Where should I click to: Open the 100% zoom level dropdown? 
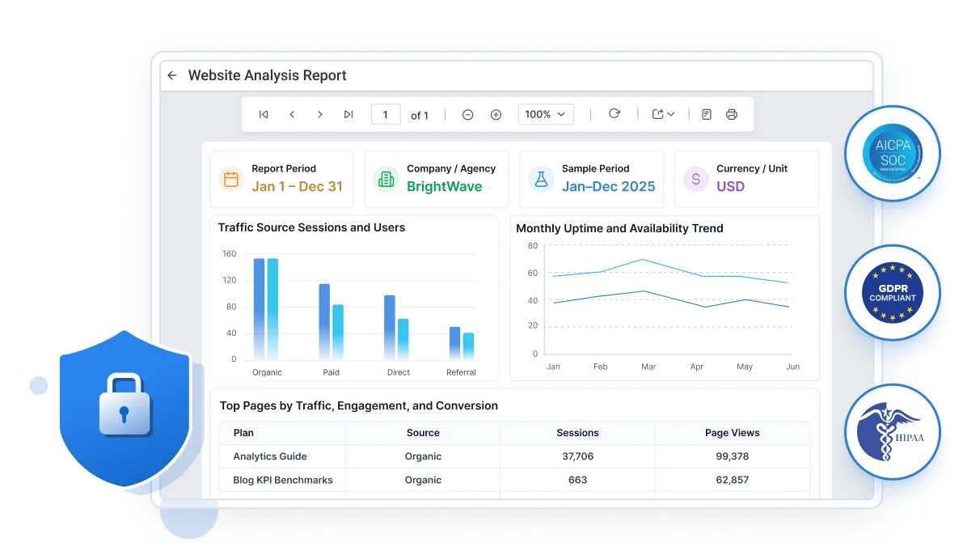tap(546, 114)
